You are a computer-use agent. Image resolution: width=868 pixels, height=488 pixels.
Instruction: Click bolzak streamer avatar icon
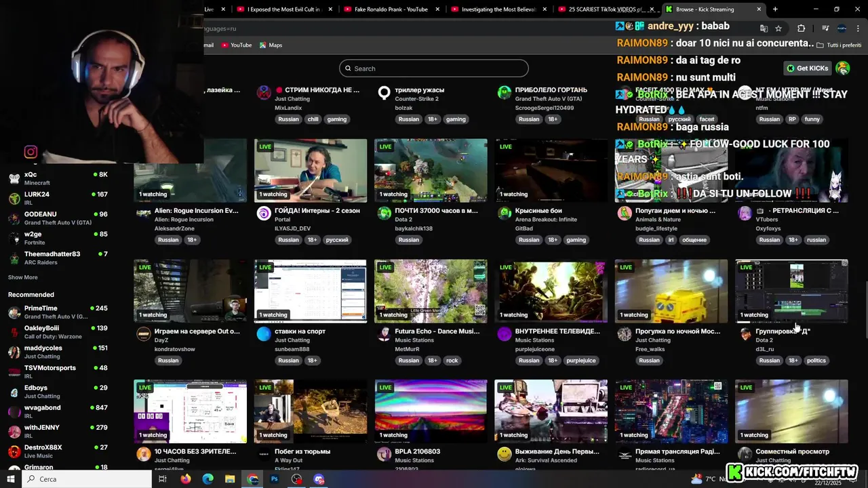click(x=384, y=94)
